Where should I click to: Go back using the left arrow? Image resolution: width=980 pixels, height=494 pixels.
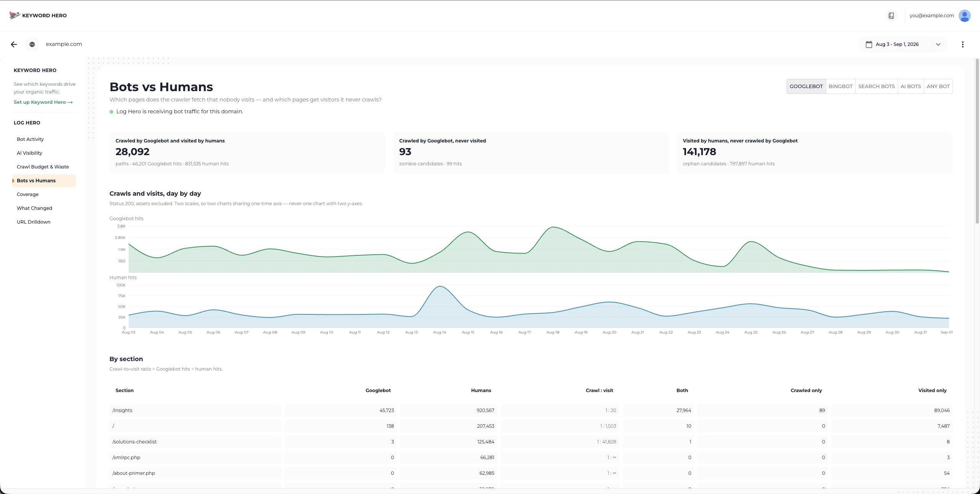14,44
